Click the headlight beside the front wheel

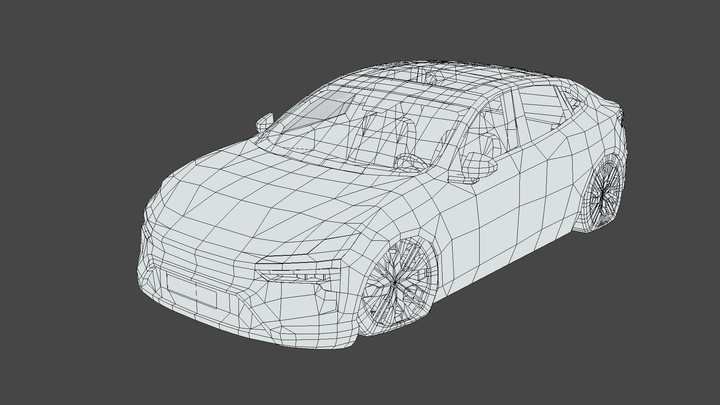tap(294, 273)
